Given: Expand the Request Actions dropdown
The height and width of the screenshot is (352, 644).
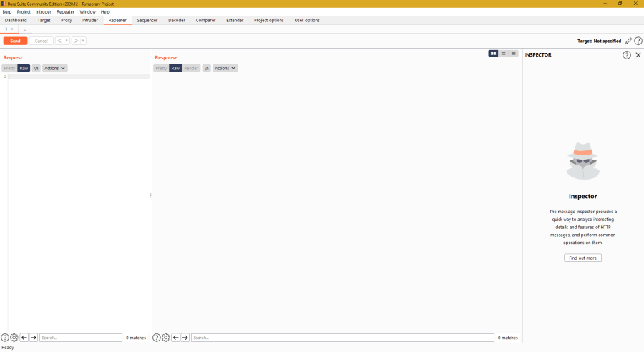Looking at the screenshot, I should tap(54, 68).
